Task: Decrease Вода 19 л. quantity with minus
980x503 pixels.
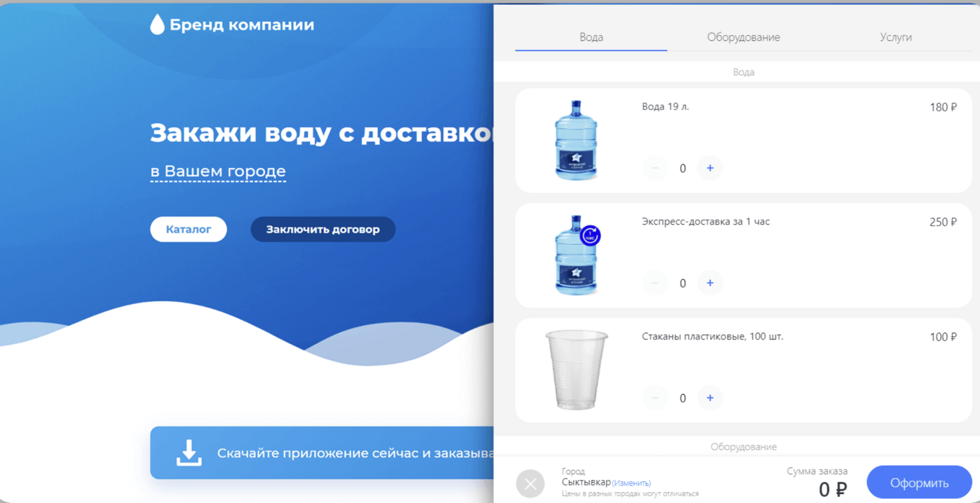Action: pos(655,168)
